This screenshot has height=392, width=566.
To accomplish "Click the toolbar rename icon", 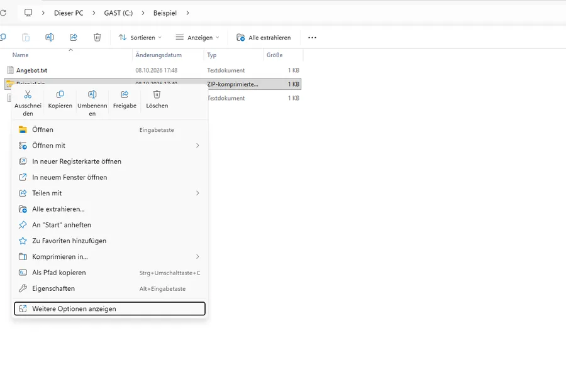I will point(50,37).
